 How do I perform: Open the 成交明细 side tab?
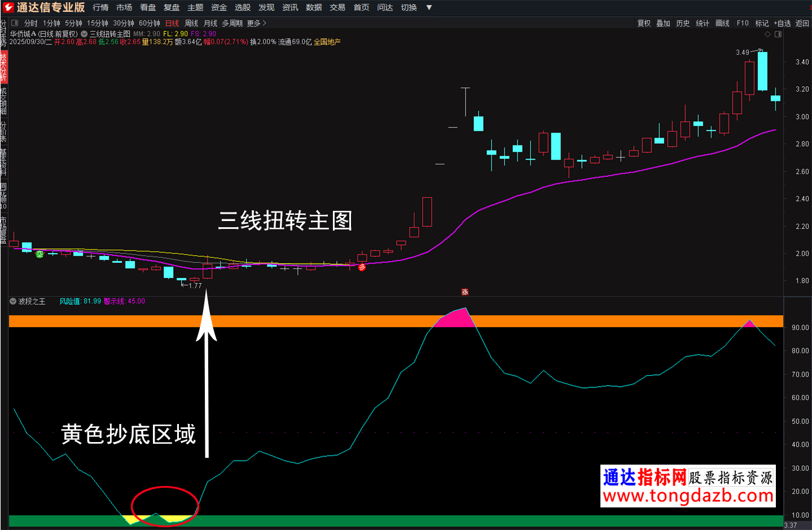3,101
